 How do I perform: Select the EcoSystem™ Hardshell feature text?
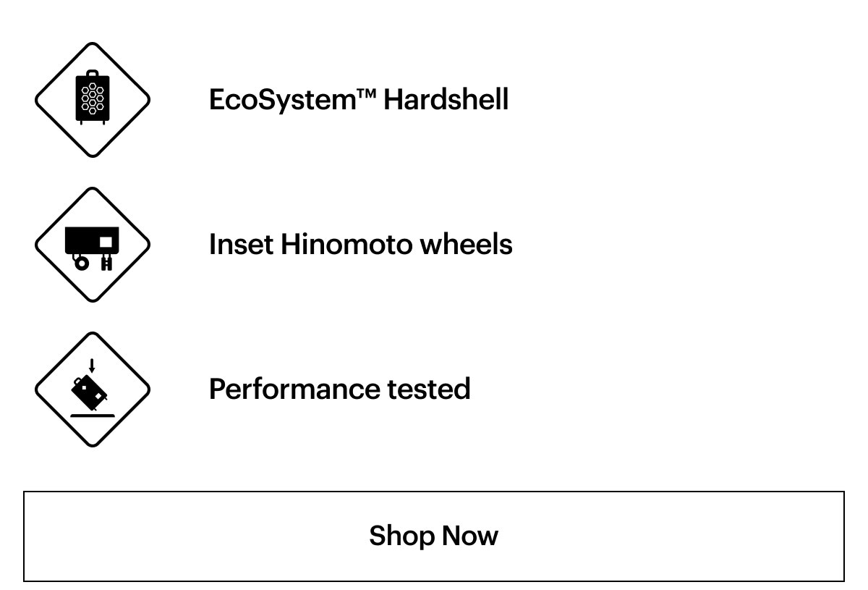[x=359, y=99]
